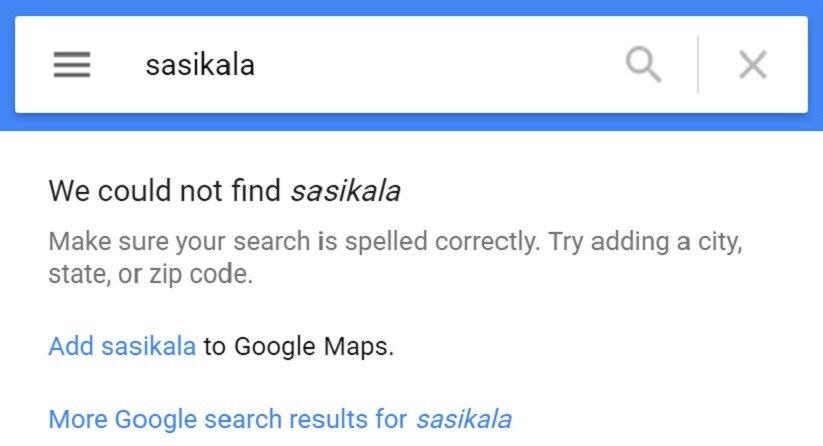This screenshot has height=446, width=823.
Task: Place cursor after sasikala in search field
Action: pos(256,66)
